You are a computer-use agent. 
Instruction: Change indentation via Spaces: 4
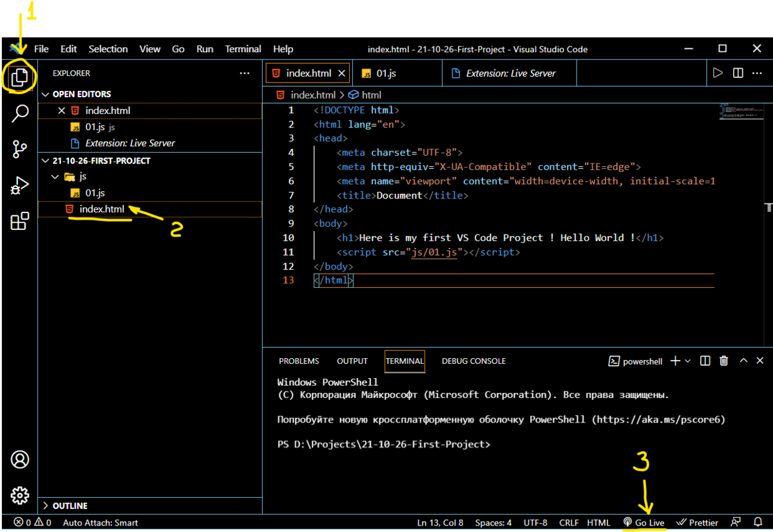pos(493,522)
